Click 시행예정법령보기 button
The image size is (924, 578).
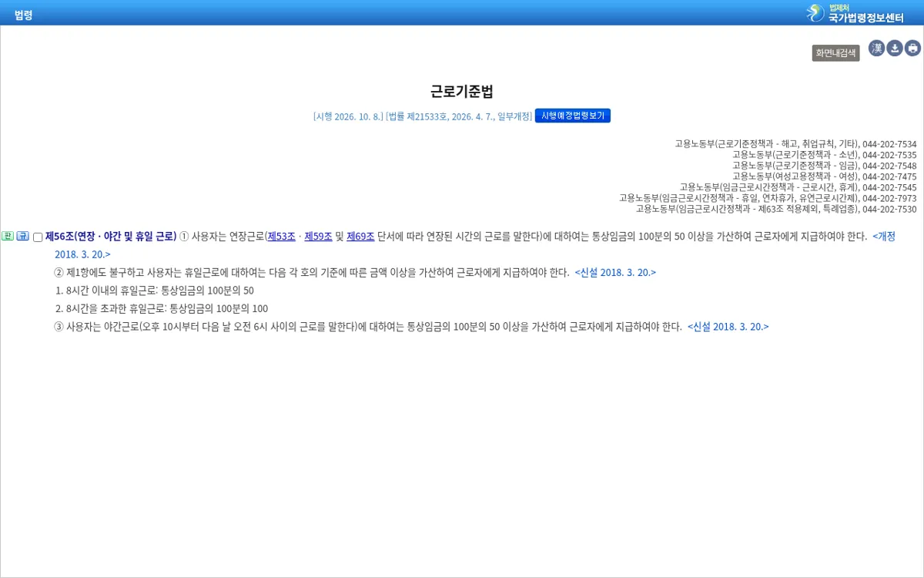(573, 116)
